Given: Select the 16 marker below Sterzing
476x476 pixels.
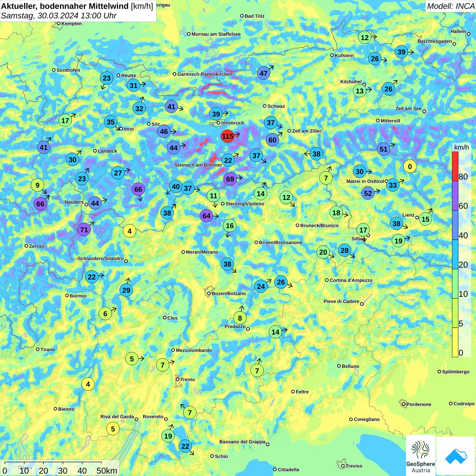Looking at the screenshot, I should click(x=230, y=225).
